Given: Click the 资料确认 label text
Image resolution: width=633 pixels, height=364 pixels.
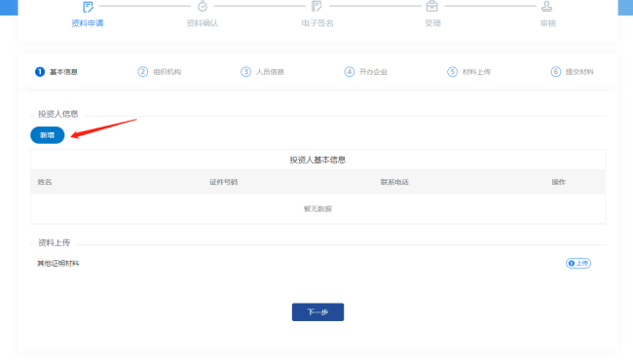Looking at the screenshot, I should (x=203, y=23).
